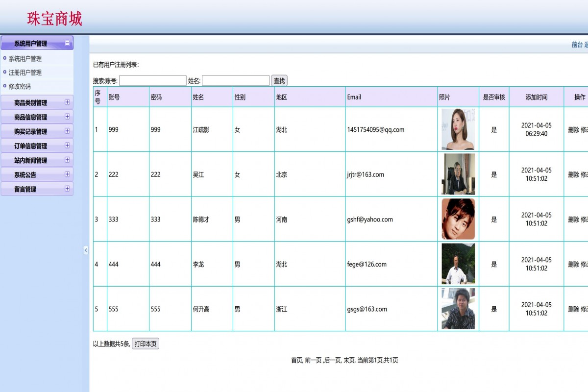This screenshot has height=392, width=588.
Task: Open 修改密码 in the sidebar
Action: (20, 86)
